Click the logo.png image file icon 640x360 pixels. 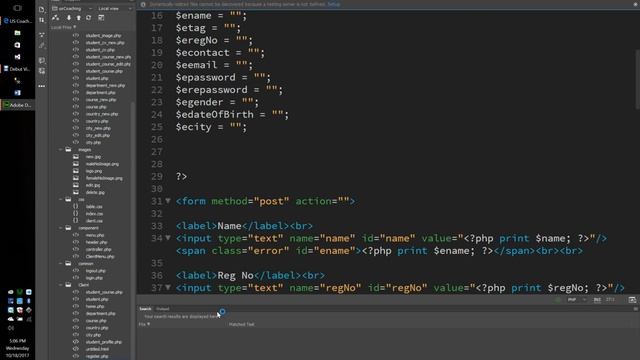[x=76, y=171]
